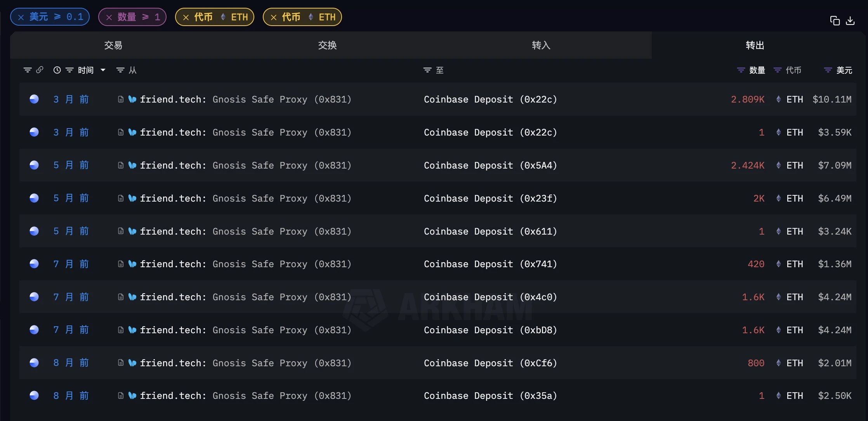Switch to the 交换 tab
The height and width of the screenshot is (421, 868).
[327, 45]
